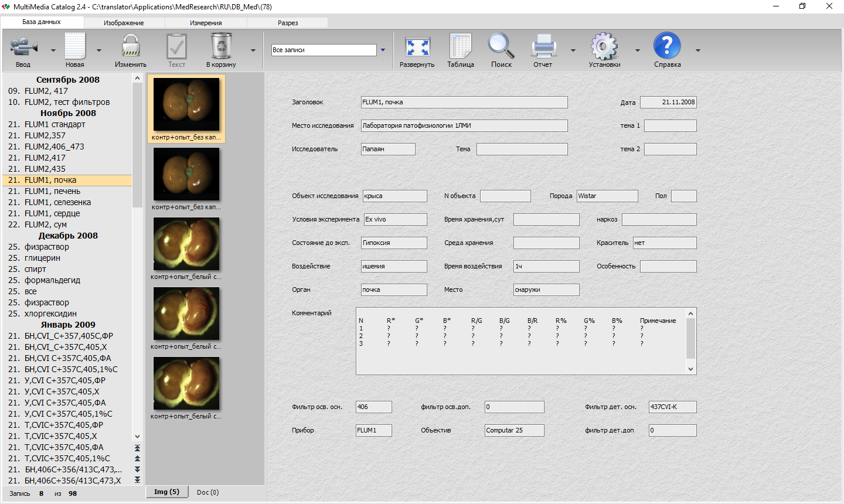Viewport: 844px width, 504px height.
Task: Switch to the Изображение tab
Action: pyautogui.click(x=124, y=23)
